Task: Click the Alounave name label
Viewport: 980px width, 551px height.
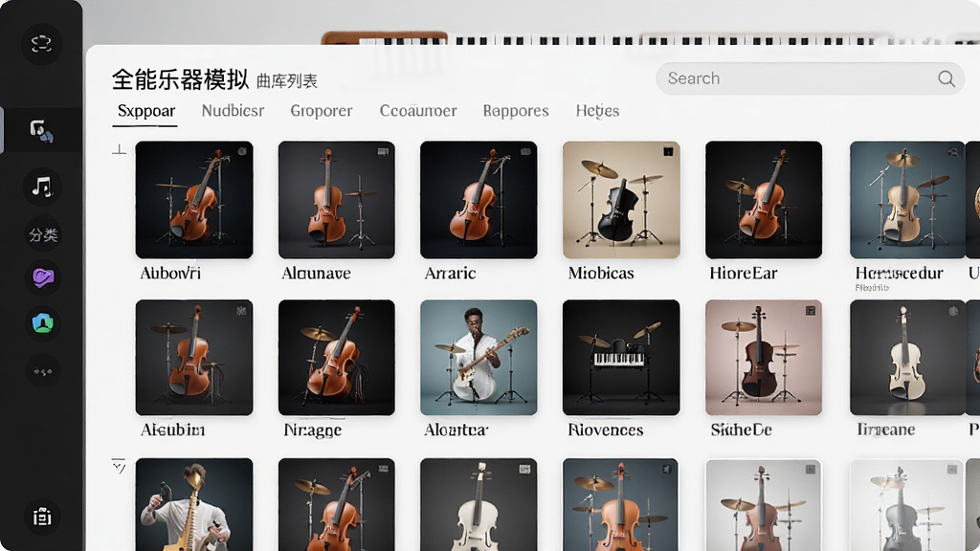Action: [316, 273]
